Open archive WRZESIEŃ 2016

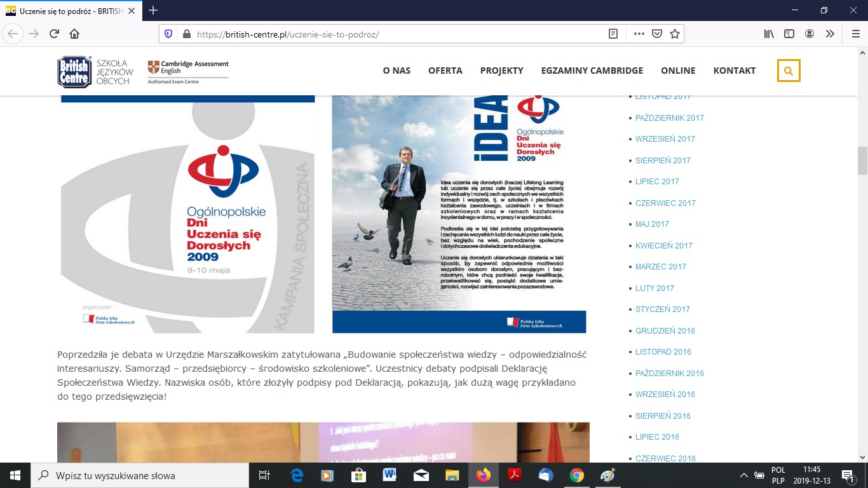coord(665,395)
